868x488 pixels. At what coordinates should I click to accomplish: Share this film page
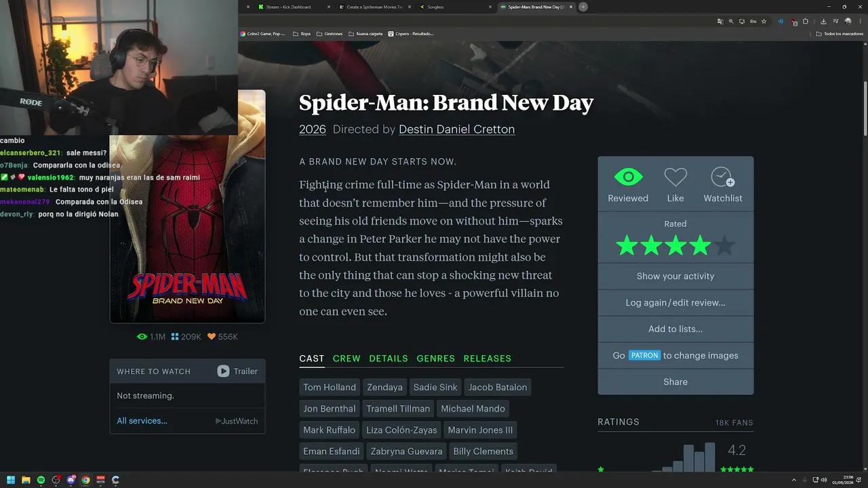click(x=675, y=382)
